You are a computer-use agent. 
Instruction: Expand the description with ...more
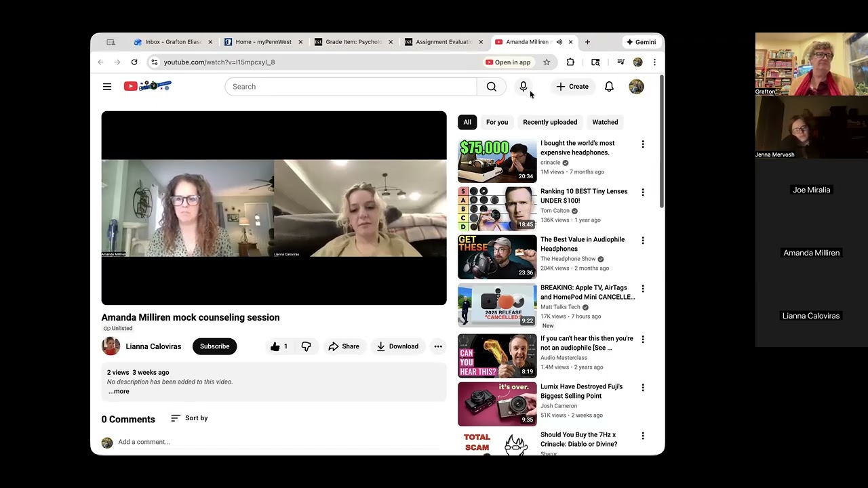click(119, 391)
